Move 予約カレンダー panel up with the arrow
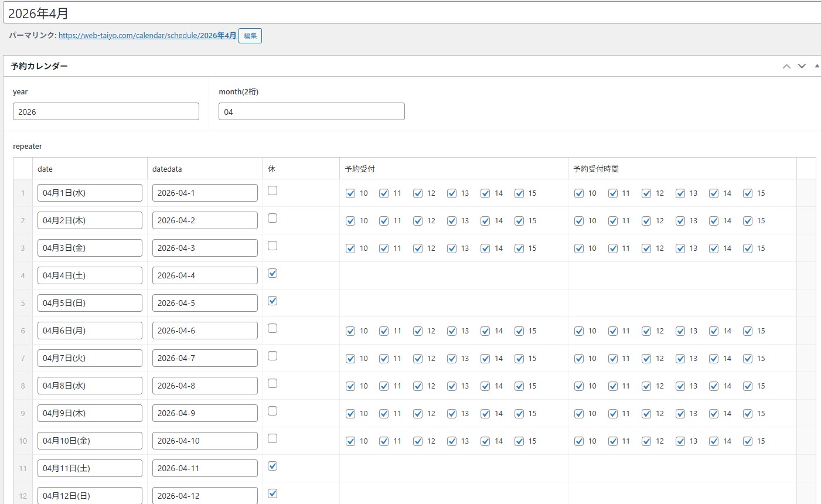This screenshot has height=504, width=821. pyautogui.click(x=786, y=66)
